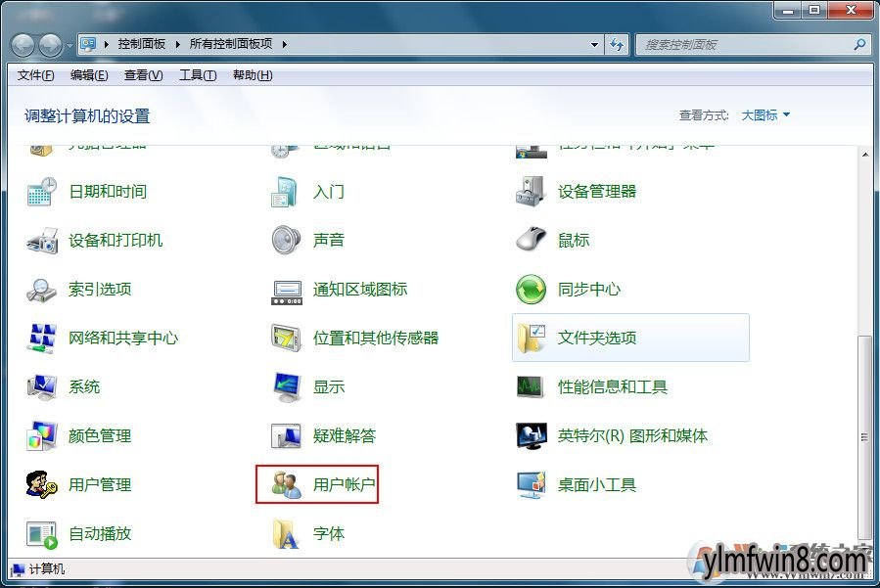Open 性能信息和工具 icon
Image resolution: width=880 pixels, height=588 pixels.
531,386
